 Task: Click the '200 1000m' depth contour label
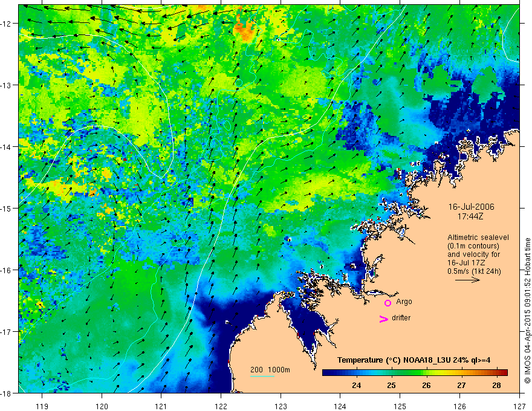(x=270, y=370)
